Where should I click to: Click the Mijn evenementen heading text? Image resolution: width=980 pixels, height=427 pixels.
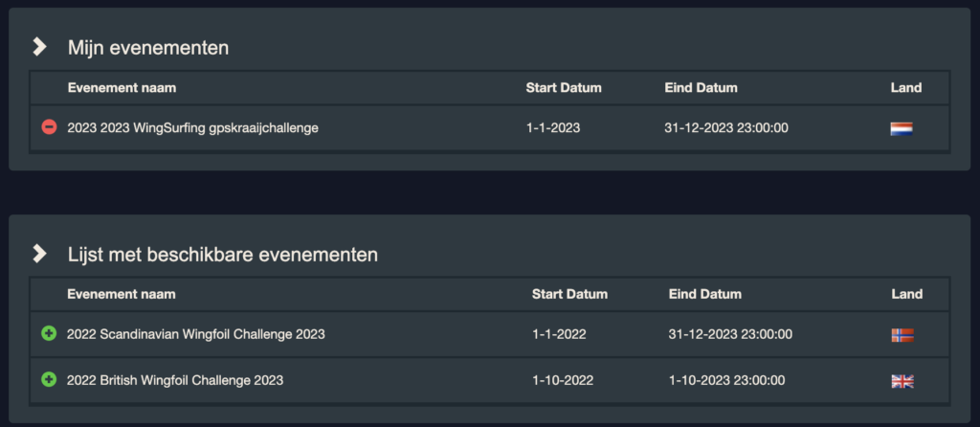(x=148, y=48)
